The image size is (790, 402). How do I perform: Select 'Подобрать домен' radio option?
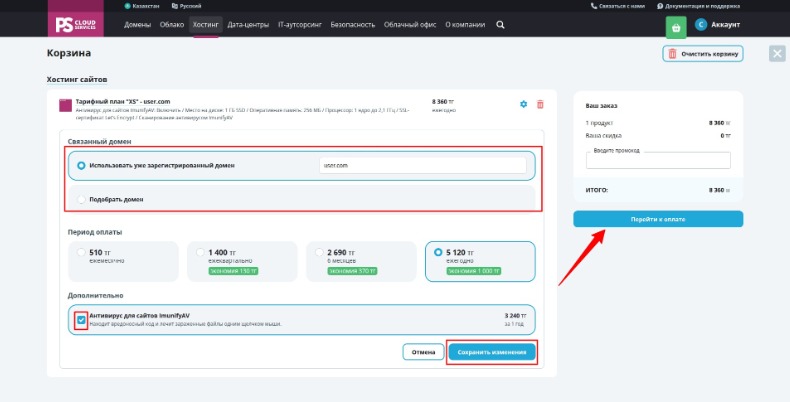click(81, 199)
